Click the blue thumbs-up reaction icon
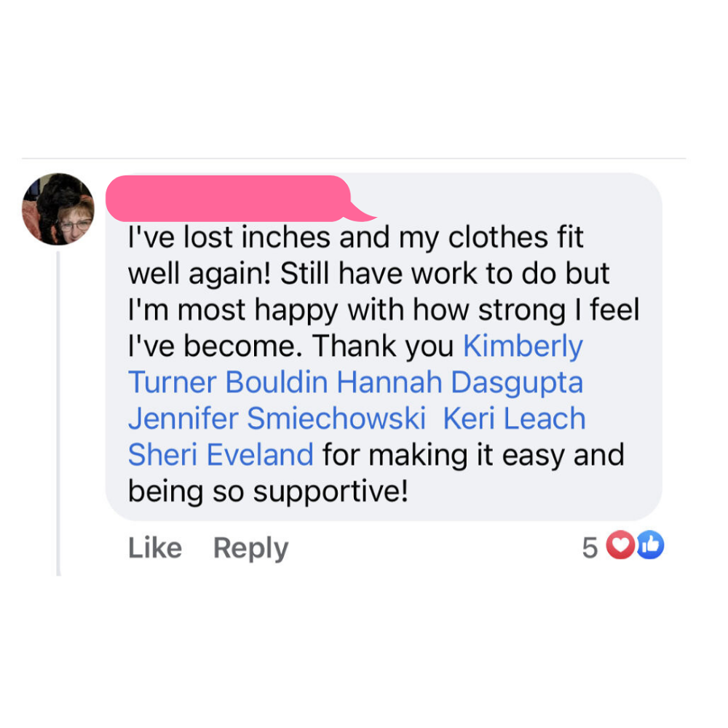 [650, 547]
